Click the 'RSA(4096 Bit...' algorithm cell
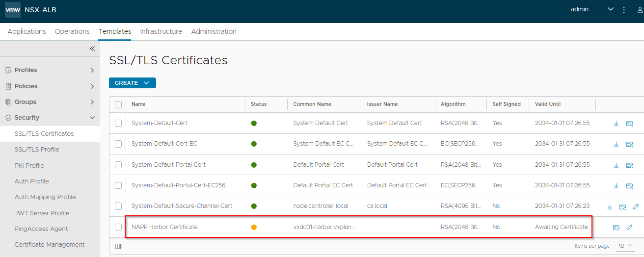The image size is (644, 257). pos(461,206)
